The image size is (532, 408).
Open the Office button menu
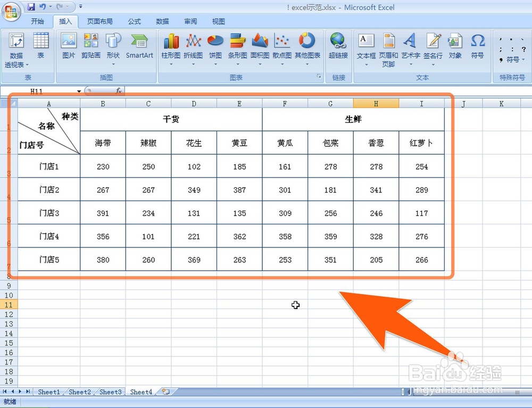click(x=11, y=11)
